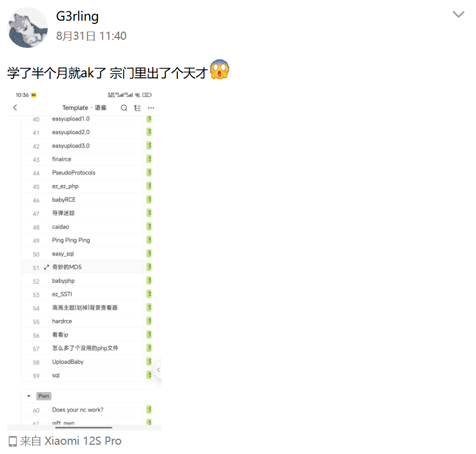
Task: Open the outline list icon
Action: click(137, 108)
